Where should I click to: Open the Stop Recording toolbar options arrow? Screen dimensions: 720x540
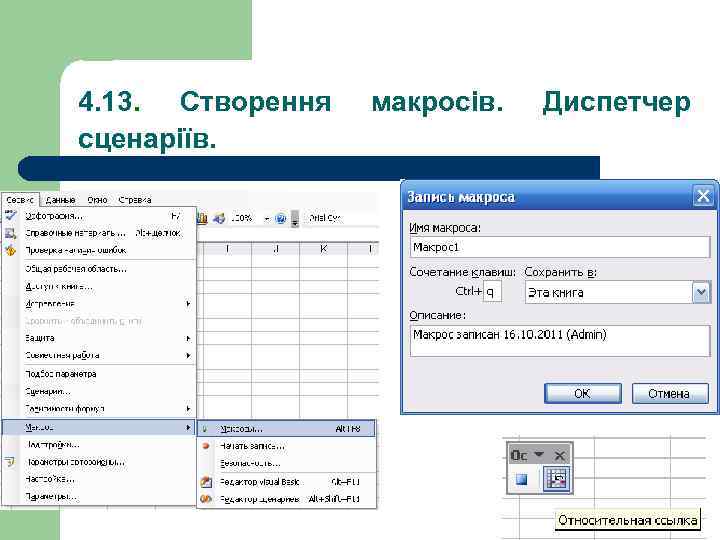pos(539,455)
